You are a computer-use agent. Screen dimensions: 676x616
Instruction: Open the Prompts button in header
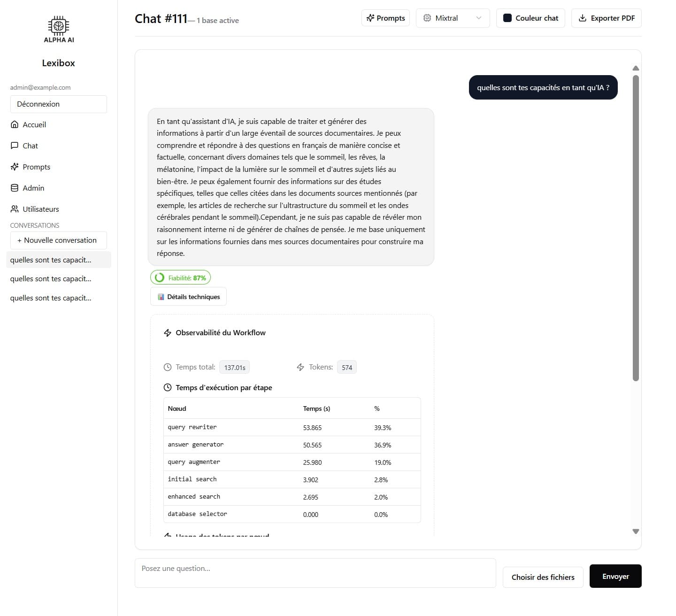[385, 18]
